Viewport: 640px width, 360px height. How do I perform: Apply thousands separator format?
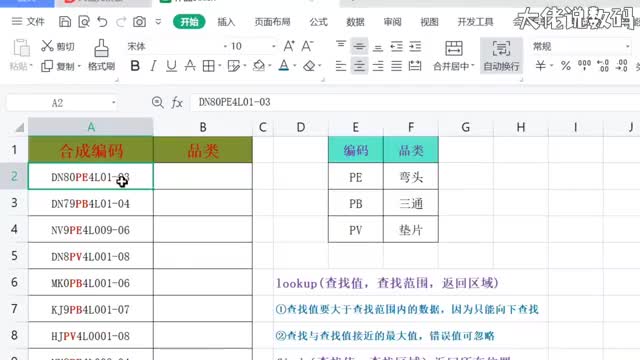pos(584,66)
